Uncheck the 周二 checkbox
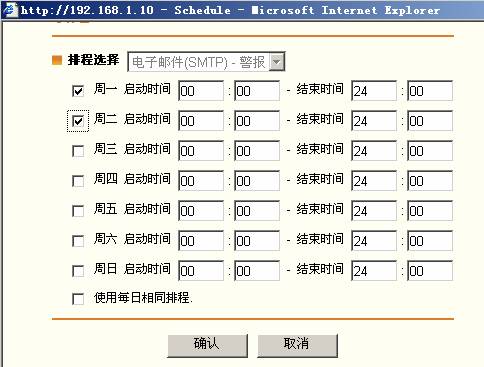 click(x=78, y=121)
